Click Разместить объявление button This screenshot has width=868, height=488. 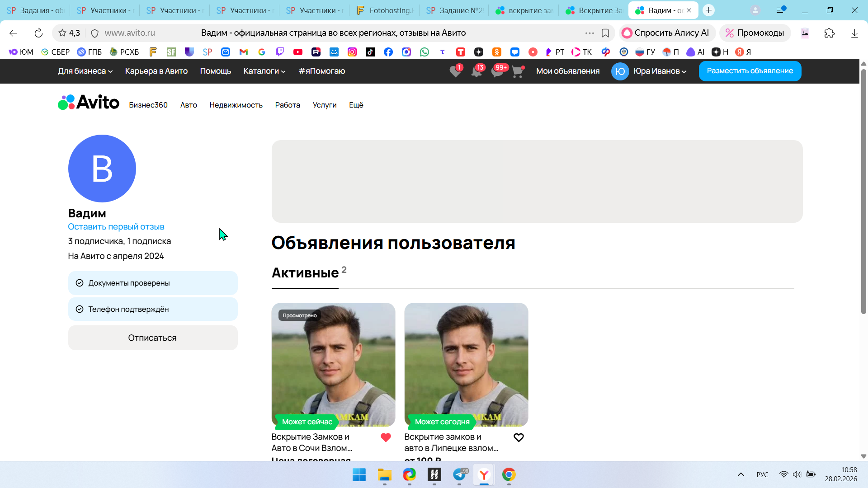[750, 71]
